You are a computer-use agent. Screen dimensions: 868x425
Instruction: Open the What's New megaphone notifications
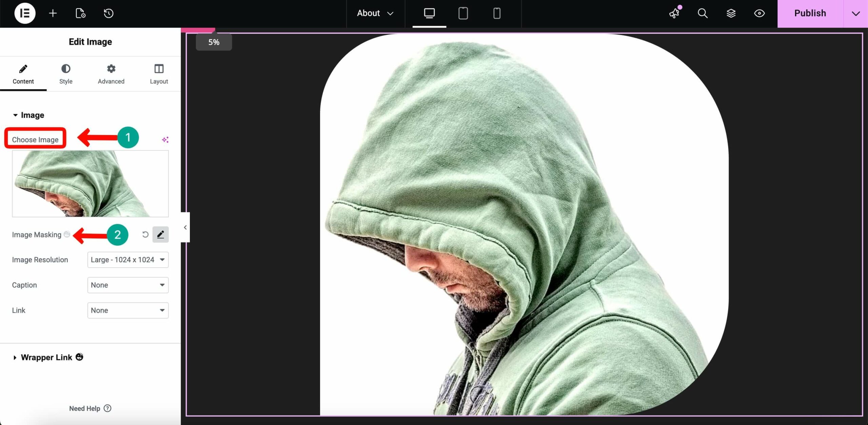click(x=675, y=14)
